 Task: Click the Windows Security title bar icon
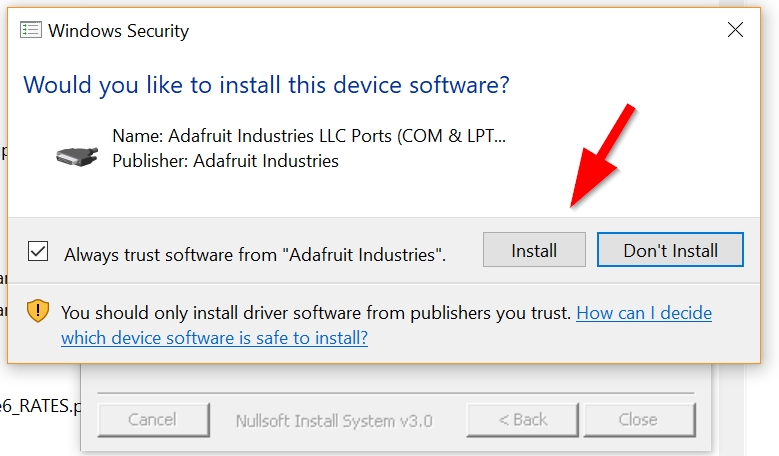pyautogui.click(x=31, y=30)
